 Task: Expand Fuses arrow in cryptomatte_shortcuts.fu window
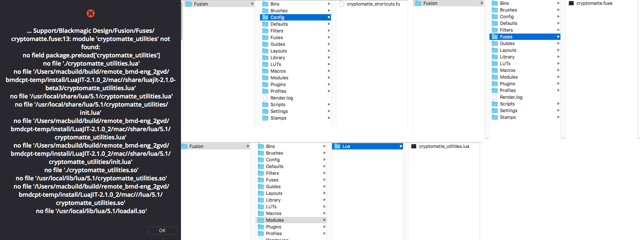(329, 38)
